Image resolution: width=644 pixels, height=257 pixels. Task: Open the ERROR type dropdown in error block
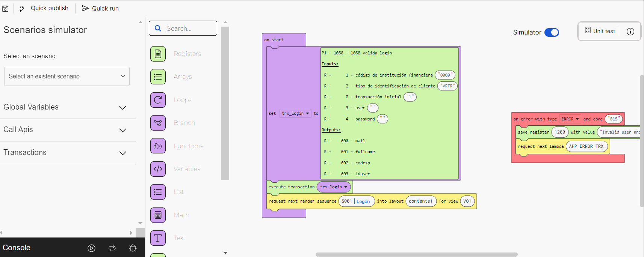pos(570,119)
